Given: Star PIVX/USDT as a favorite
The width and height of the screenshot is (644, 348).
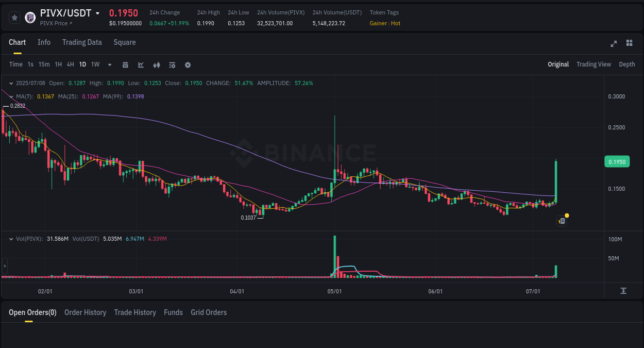Looking at the screenshot, I should click(14, 17).
